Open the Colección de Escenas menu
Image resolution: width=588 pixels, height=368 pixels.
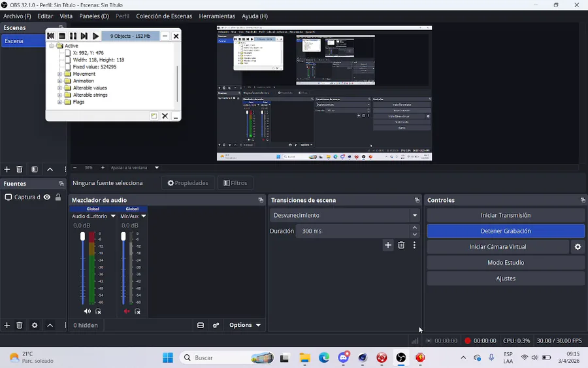pos(164,16)
